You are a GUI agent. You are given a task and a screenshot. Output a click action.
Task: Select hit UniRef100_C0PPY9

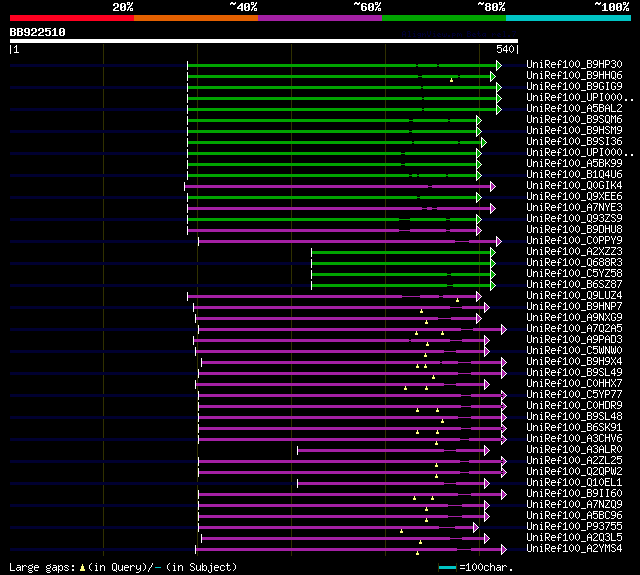(x=574, y=241)
